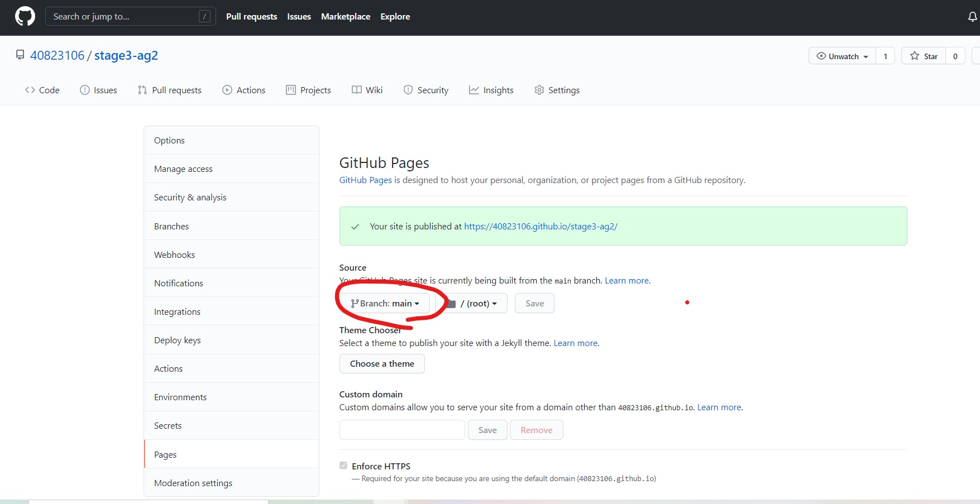The width and height of the screenshot is (980, 504).
Task: Open Learn more link under Theme Chooser
Action: (575, 343)
